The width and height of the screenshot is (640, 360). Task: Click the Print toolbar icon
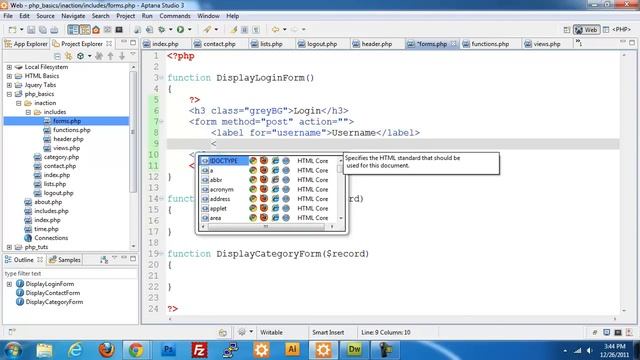click(x=54, y=30)
